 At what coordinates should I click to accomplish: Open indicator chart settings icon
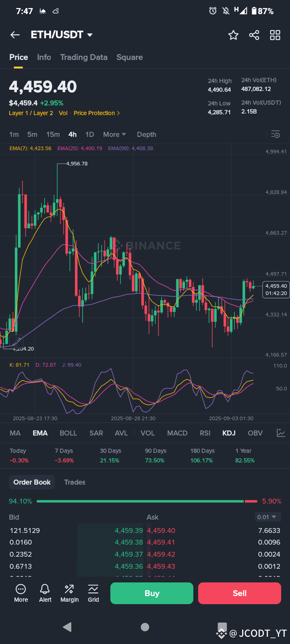point(281,433)
